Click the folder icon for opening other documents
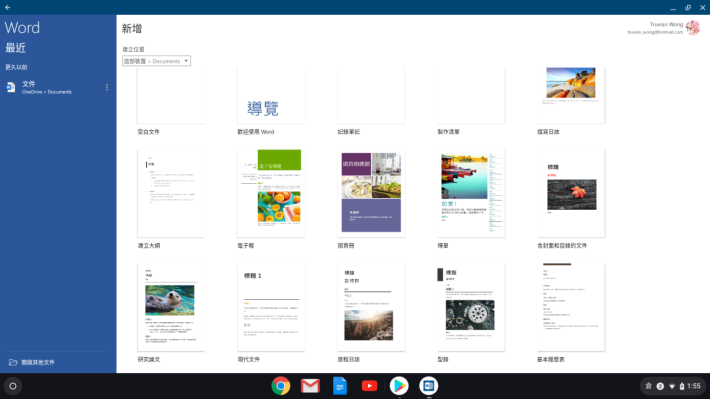The image size is (710, 399). pos(13,362)
